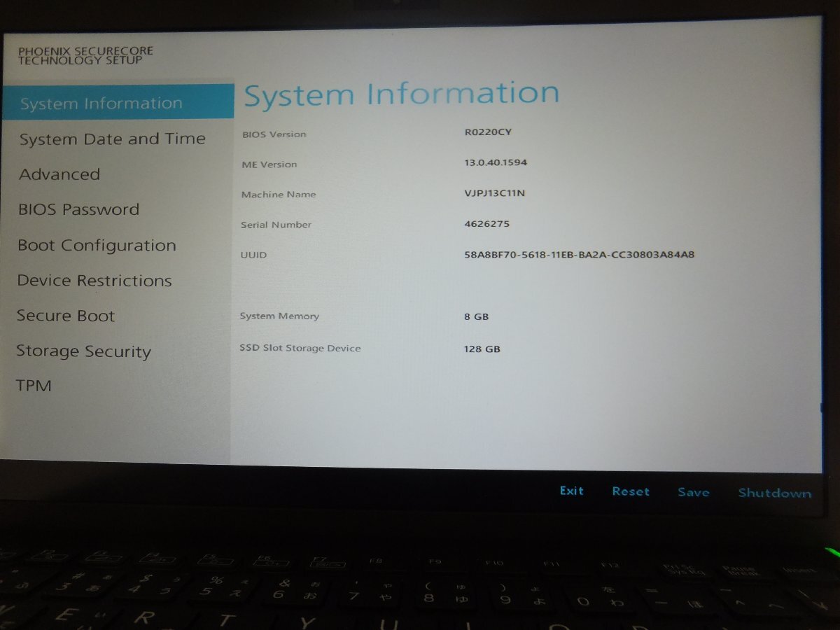
Task: Click the System Memory label
Action: (279, 316)
